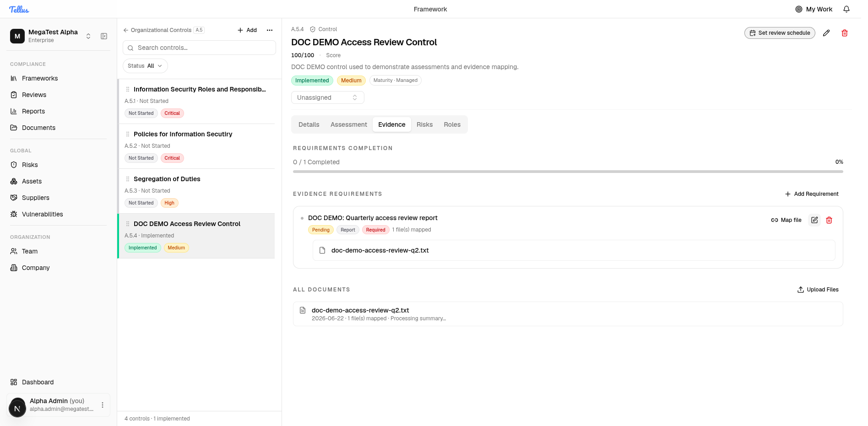Click the A.5 badge in list header
This screenshot has width=868, height=426.
199,30
